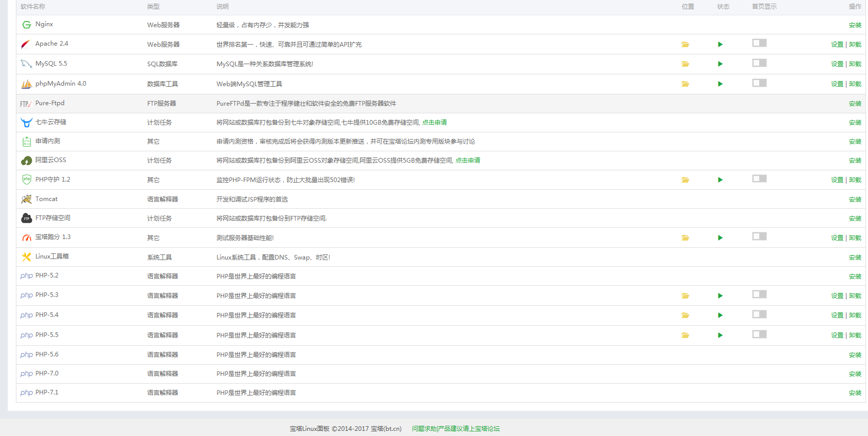Click the MySQL 5.5 status play icon
The image size is (868, 436).
click(720, 64)
